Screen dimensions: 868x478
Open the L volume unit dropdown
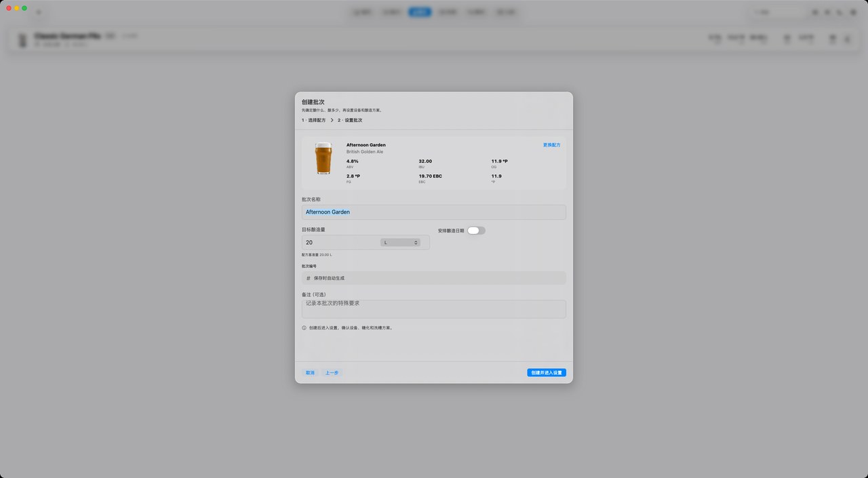[x=400, y=242]
